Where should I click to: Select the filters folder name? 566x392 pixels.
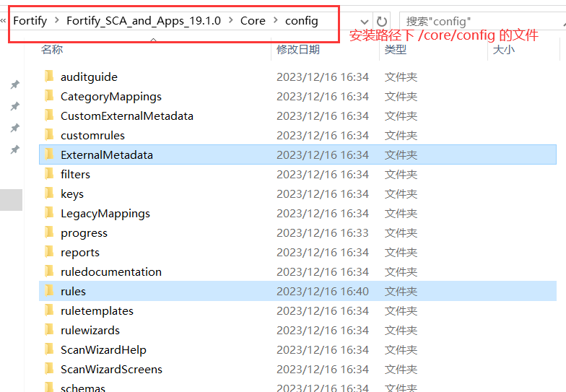[75, 175]
